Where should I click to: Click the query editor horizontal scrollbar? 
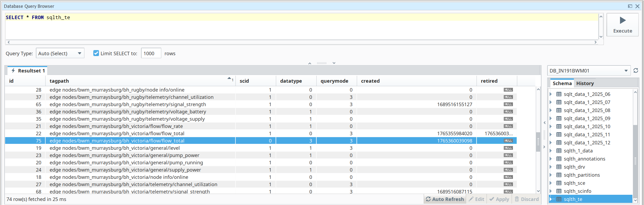click(x=302, y=42)
